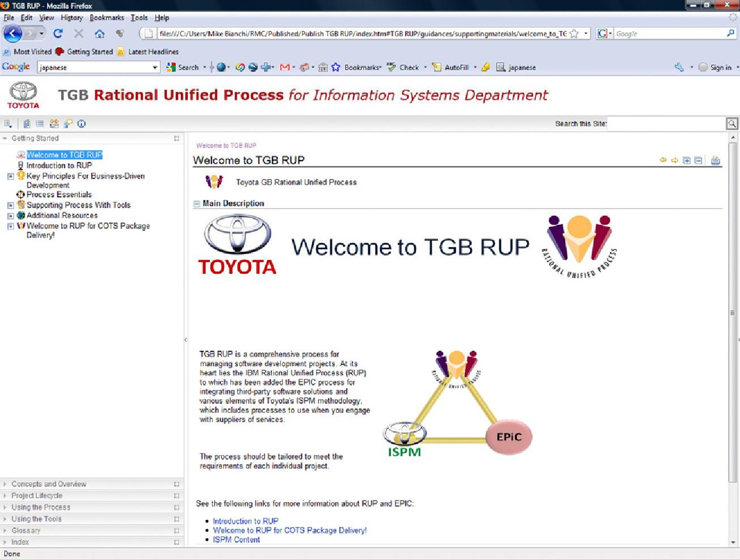The height and width of the screenshot is (560, 740).
Task: Expand the Concepts and Overview panel
Action: pyautogui.click(x=92, y=484)
